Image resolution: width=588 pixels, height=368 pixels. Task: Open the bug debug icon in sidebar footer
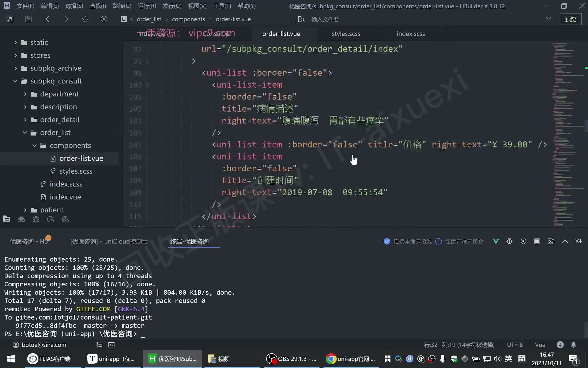pyautogui.click(x=36, y=219)
